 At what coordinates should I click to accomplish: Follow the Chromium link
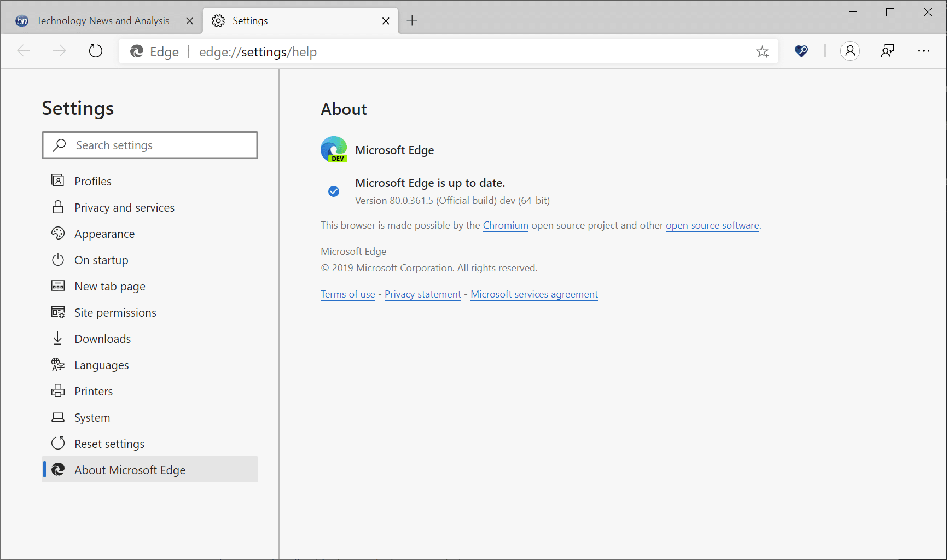pyautogui.click(x=506, y=225)
